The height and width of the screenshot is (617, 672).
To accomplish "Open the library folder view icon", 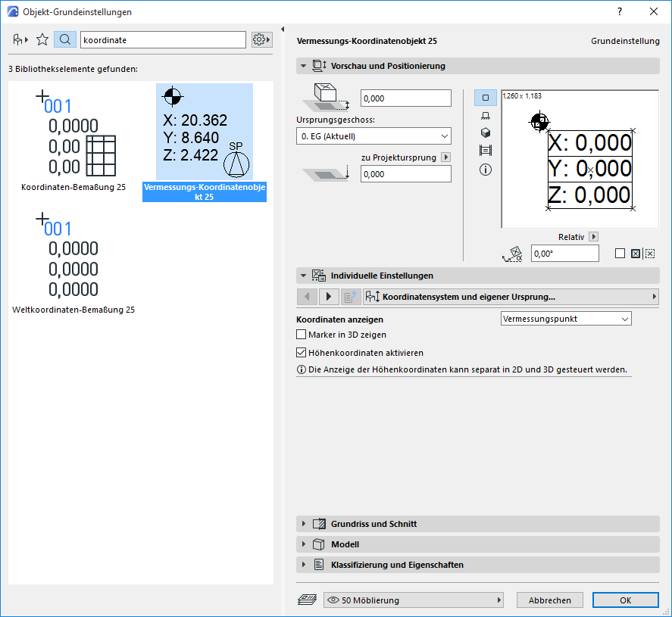I will (20, 40).
